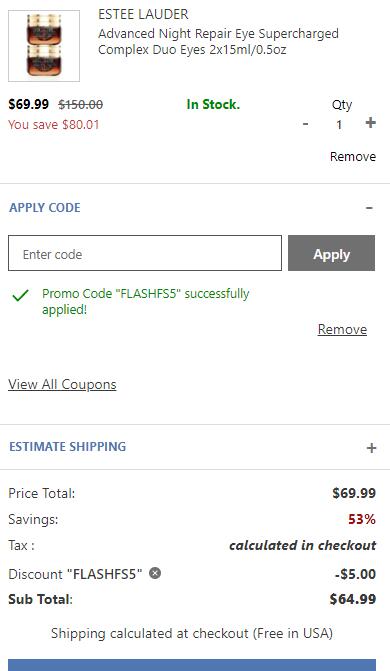The height and width of the screenshot is (671, 390).
Task: Click the blue checkout button at bottom
Action: (x=192, y=665)
